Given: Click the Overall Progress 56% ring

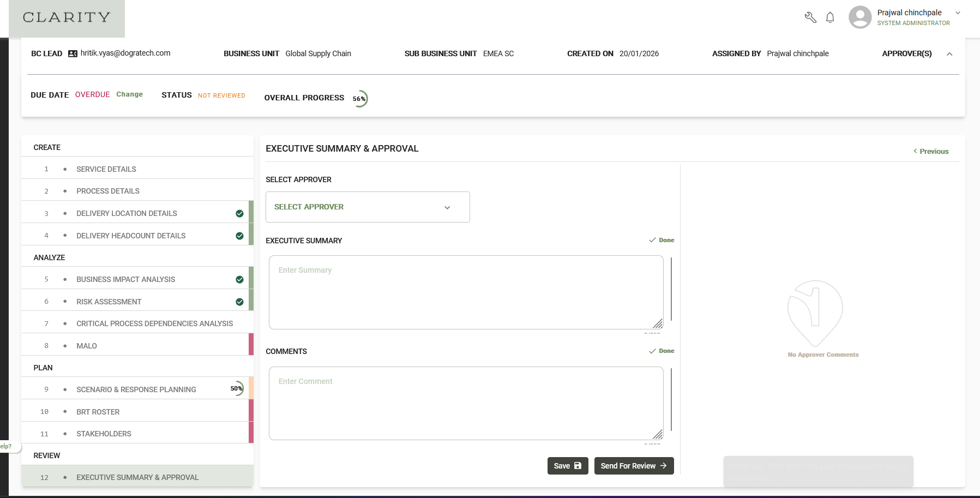Looking at the screenshot, I should point(359,99).
